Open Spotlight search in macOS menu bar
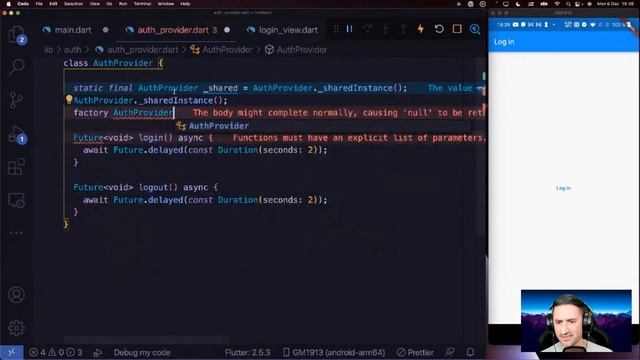 click(568, 4)
